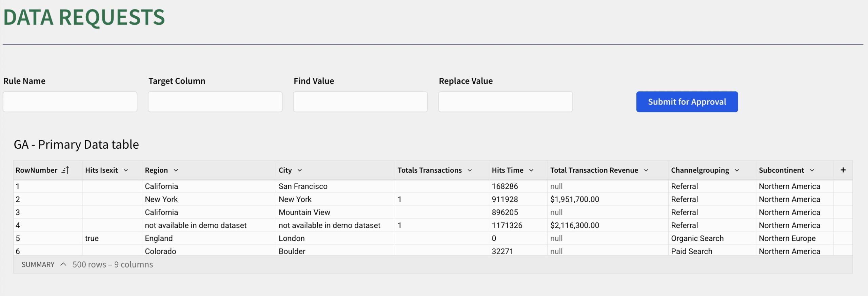Focus the Rule Name input field
This screenshot has width=868, height=296.
[x=70, y=102]
